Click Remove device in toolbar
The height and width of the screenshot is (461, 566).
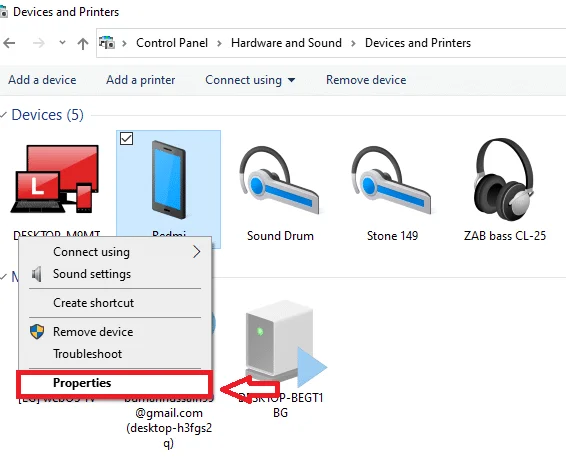366,80
